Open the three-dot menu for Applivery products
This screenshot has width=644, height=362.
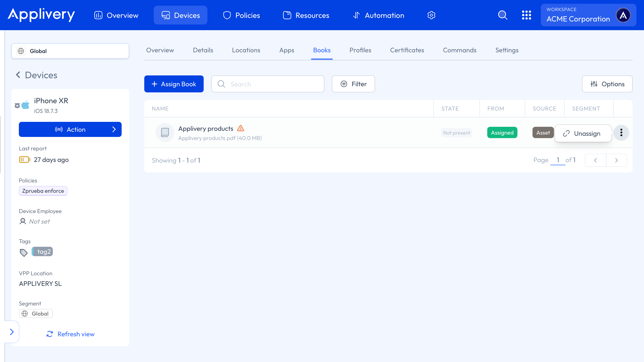[621, 132]
